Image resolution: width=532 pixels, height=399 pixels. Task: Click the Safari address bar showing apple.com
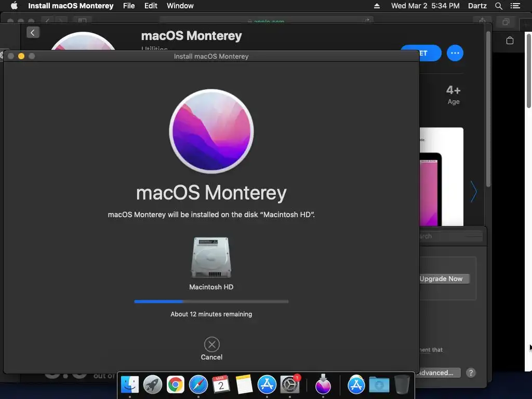click(x=267, y=21)
